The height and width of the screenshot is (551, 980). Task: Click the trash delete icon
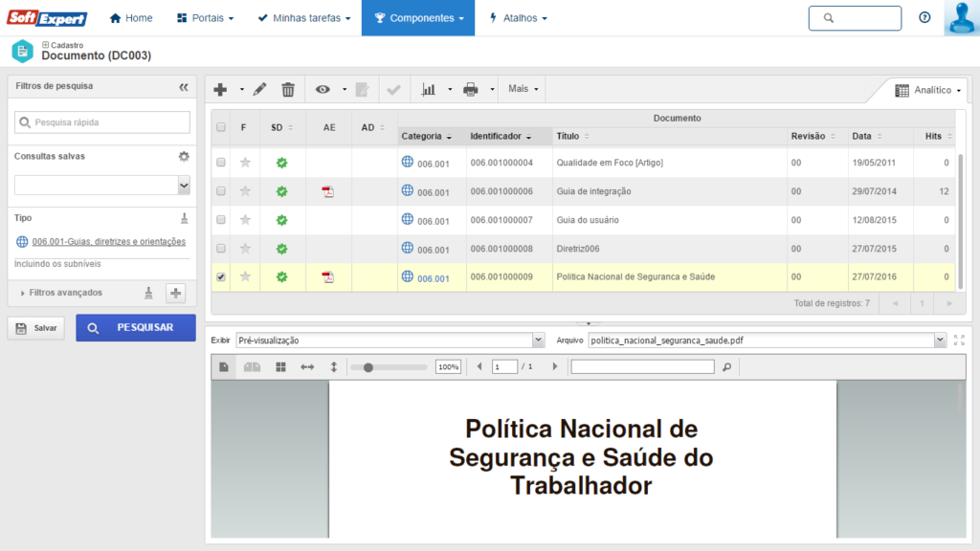point(288,89)
